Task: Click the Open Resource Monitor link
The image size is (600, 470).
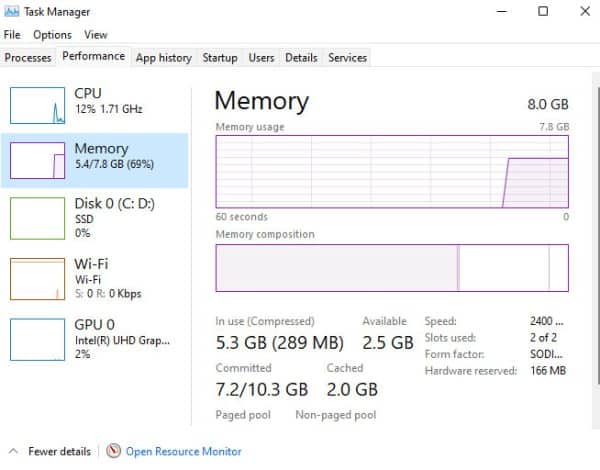Action: (x=183, y=451)
